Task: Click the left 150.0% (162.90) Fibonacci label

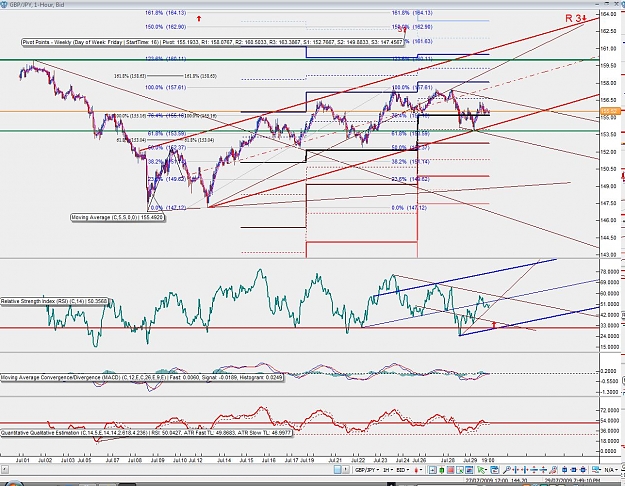Action: (x=165, y=27)
